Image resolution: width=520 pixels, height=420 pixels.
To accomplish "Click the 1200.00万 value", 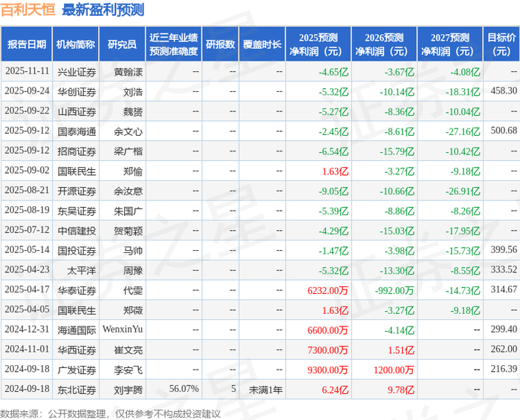I will [394, 370].
